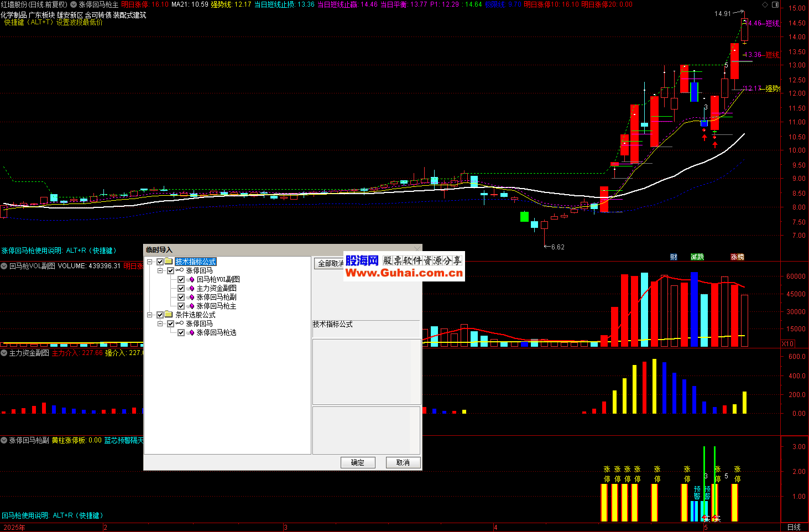Click the 2025年 label on the time axis
809x532 pixels.
[x=14, y=527]
